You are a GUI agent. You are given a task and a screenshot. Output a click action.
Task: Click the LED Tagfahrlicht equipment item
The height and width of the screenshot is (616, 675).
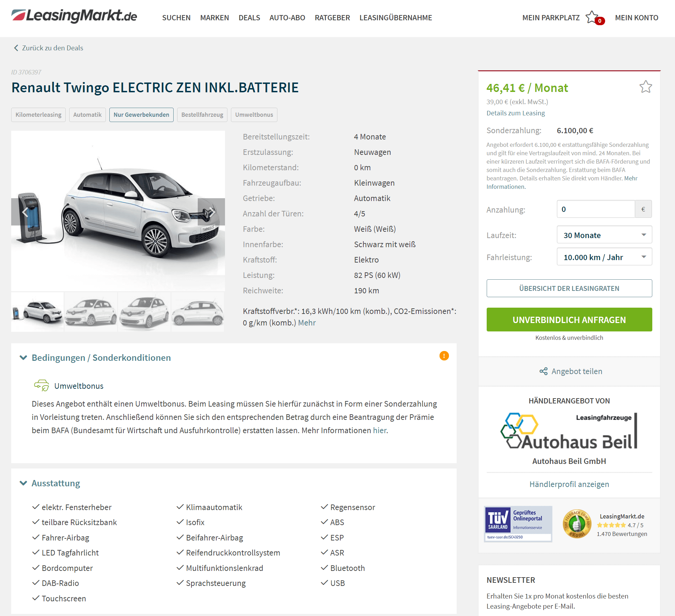coord(70,553)
